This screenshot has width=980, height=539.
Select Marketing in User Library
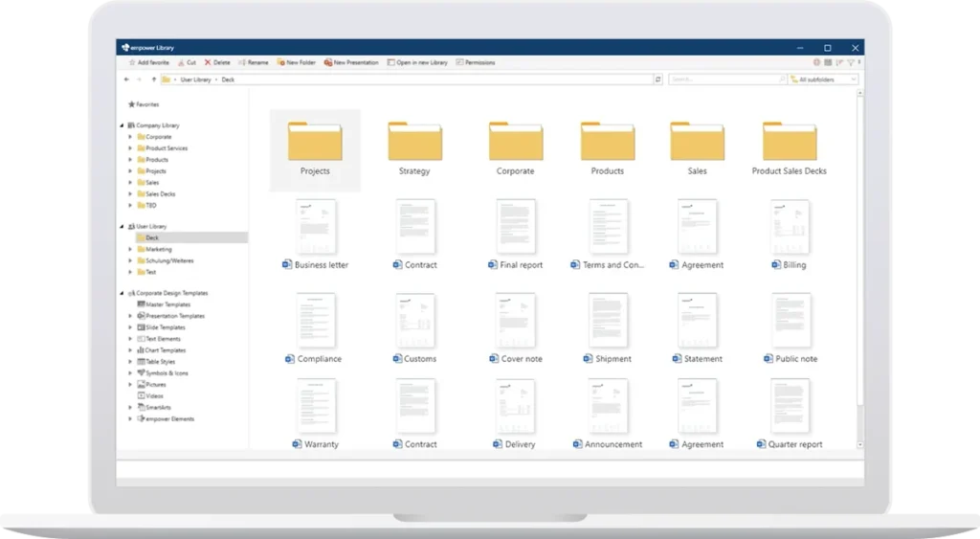[158, 249]
